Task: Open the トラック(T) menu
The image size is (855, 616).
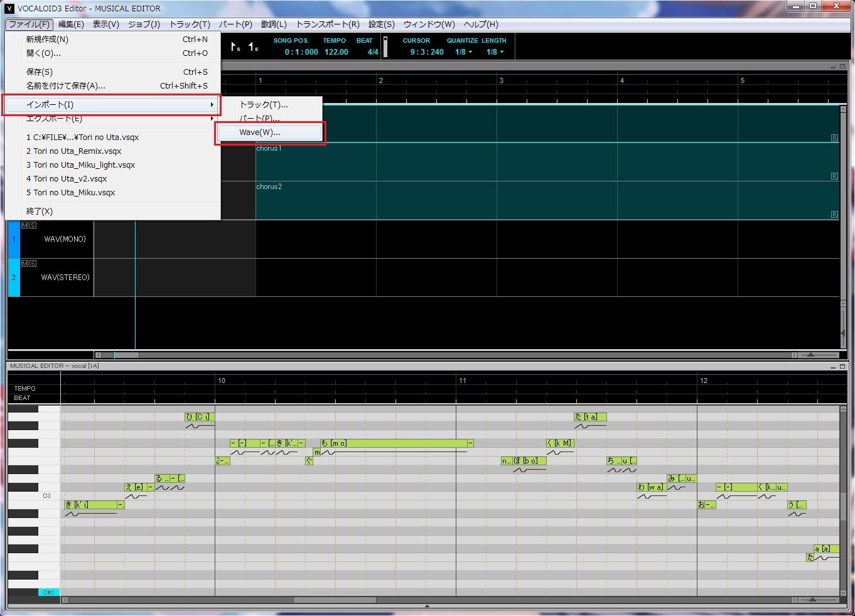Action: coord(190,24)
